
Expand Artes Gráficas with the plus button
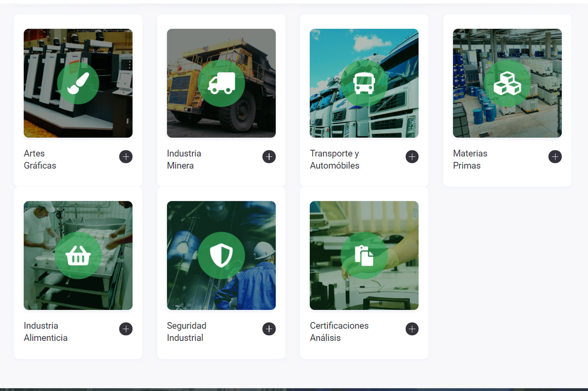(x=126, y=157)
